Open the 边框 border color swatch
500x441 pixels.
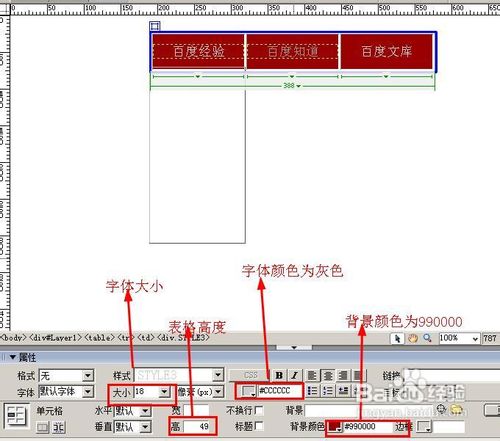[424, 426]
